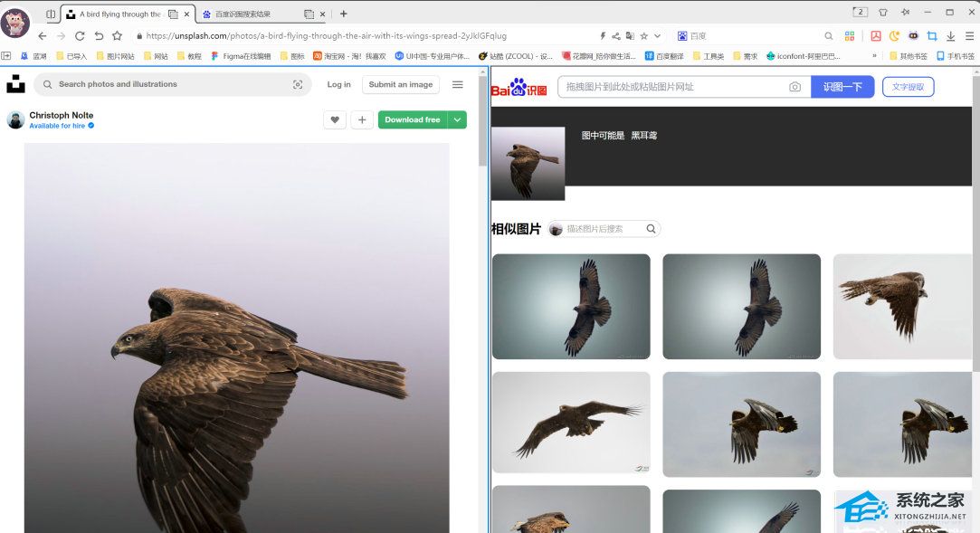Open the 网站 bookmark folder
Screen dimensions: 980x533
(157, 56)
